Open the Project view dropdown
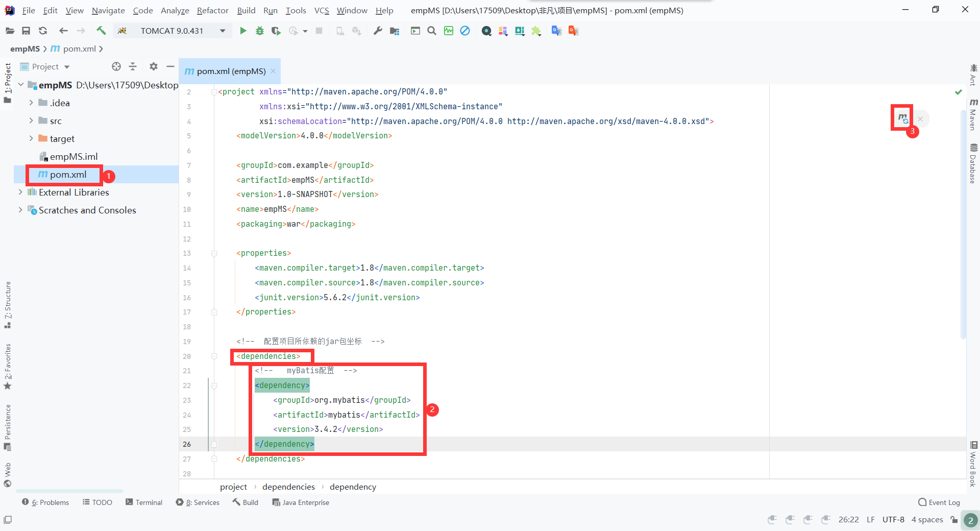The width and height of the screenshot is (980, 531). coord(45,66)
